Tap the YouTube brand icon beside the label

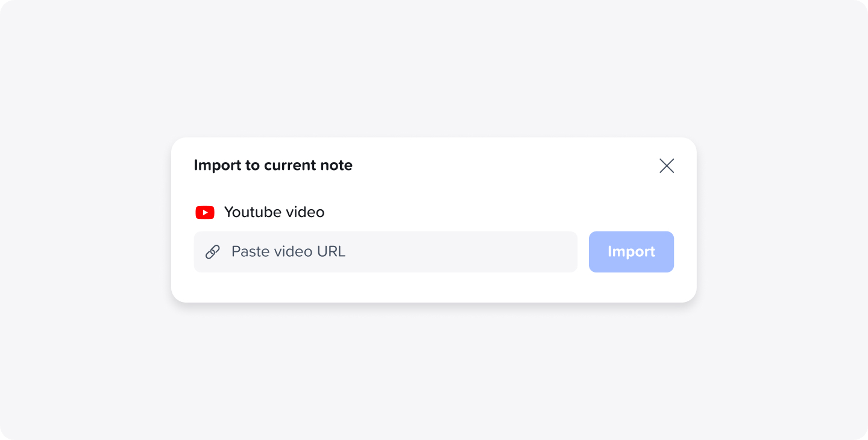click(x=205, y=212)
